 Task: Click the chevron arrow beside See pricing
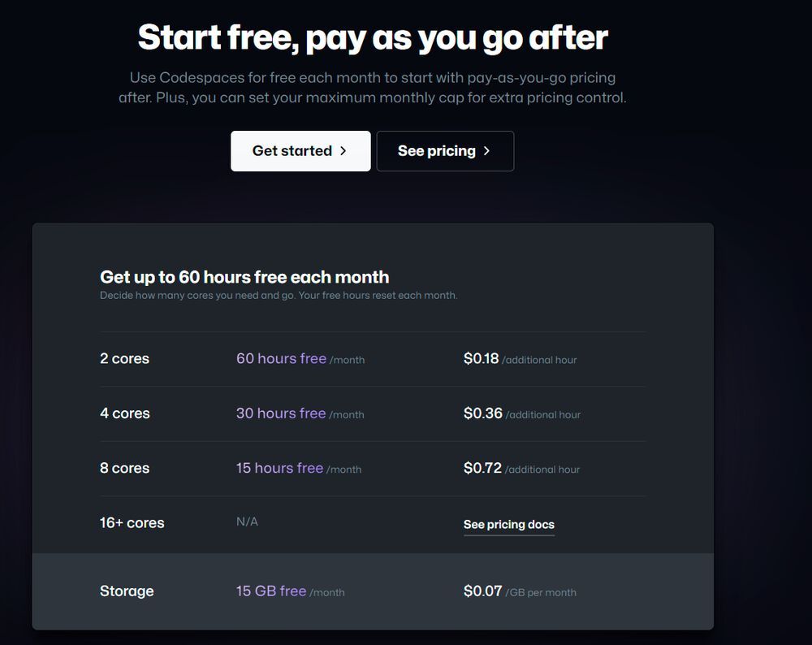[x=486, y=151]
